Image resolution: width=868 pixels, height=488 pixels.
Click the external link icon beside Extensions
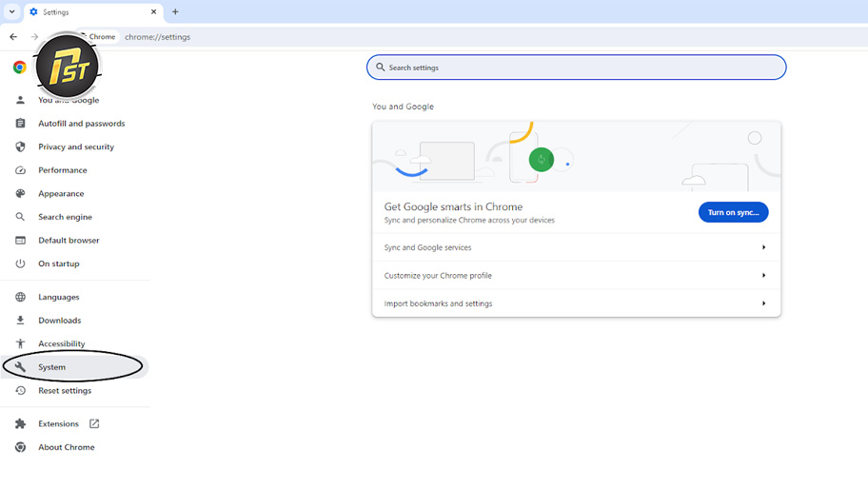(94, 424)
